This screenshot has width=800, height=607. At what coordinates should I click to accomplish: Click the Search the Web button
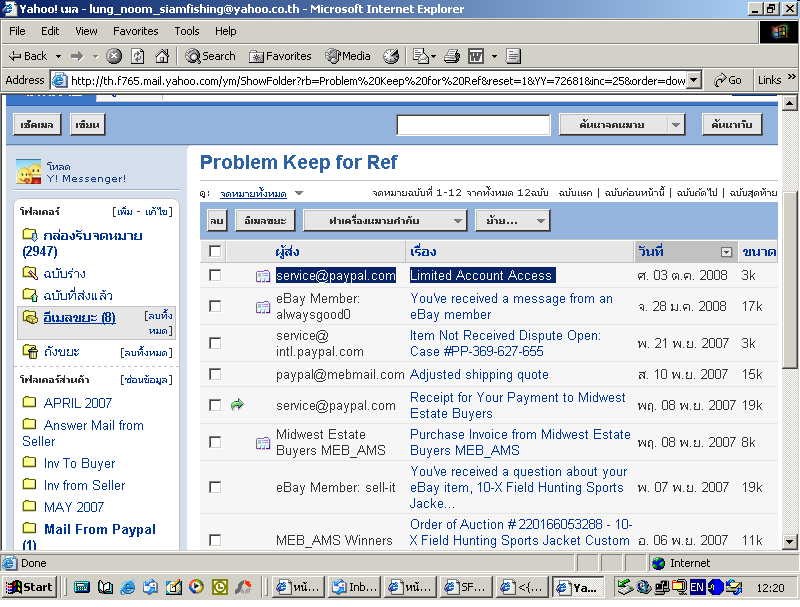click(x=732, y=124)
